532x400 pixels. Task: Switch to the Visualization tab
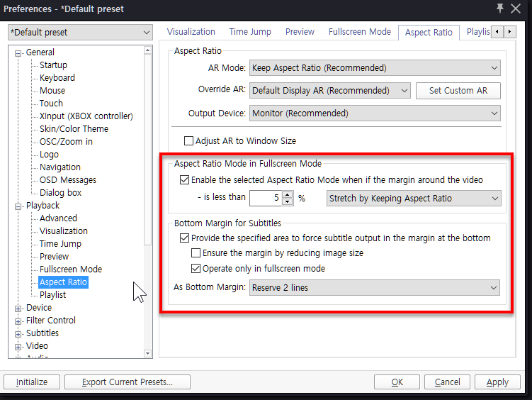pyautogui.click(x=191, y=32)
